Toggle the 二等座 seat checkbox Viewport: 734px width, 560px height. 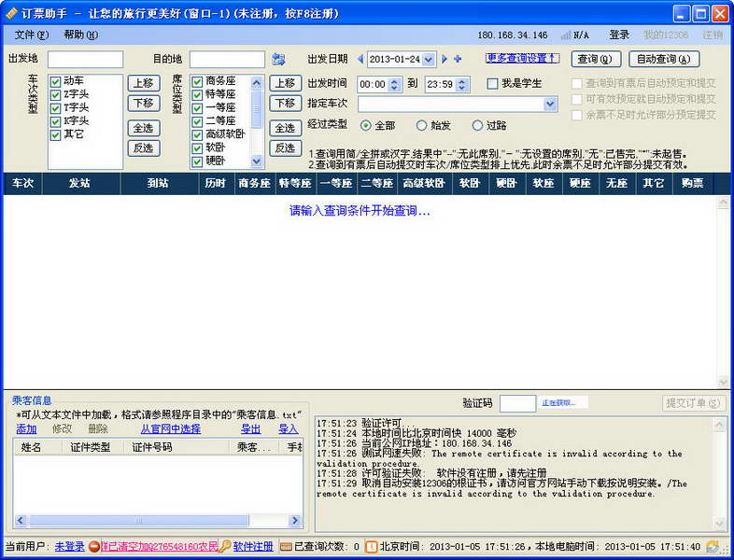click(197, 121)
